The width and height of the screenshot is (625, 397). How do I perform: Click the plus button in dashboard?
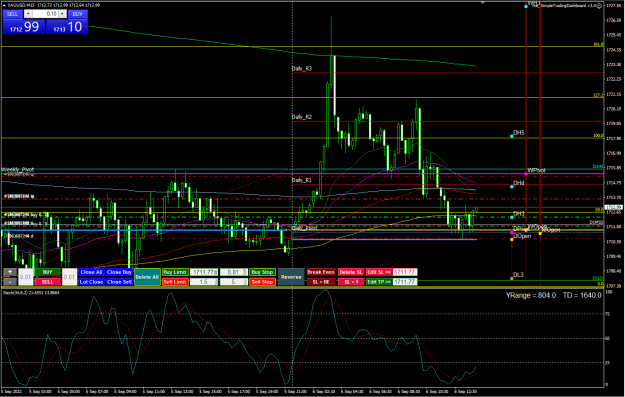[10, 272]
